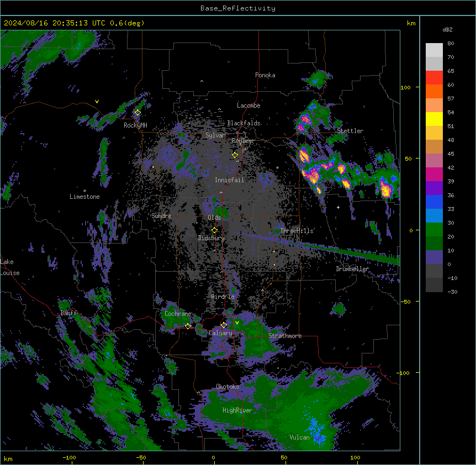Click the red 60-65 dBZ legend swatch

pos(434,78)
